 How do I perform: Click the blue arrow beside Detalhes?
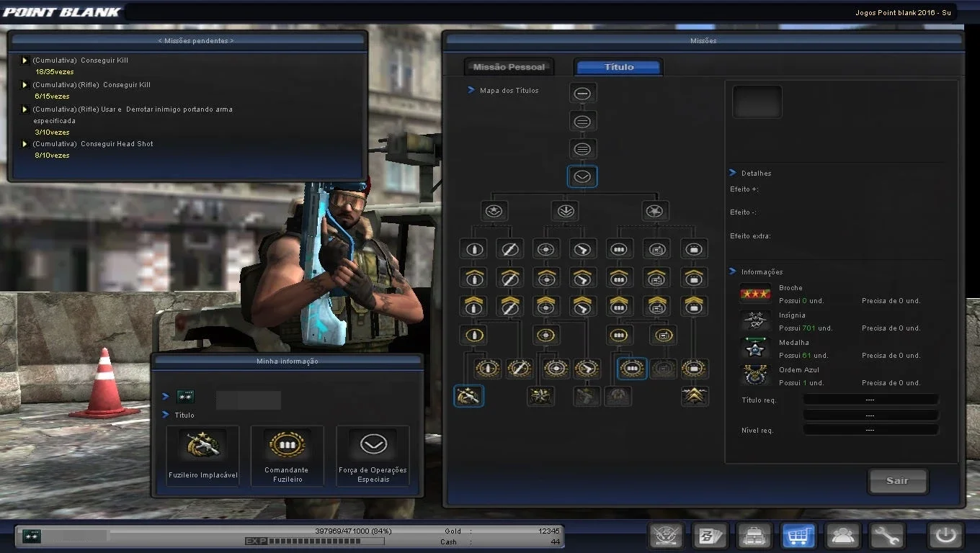tap(733, 173)
